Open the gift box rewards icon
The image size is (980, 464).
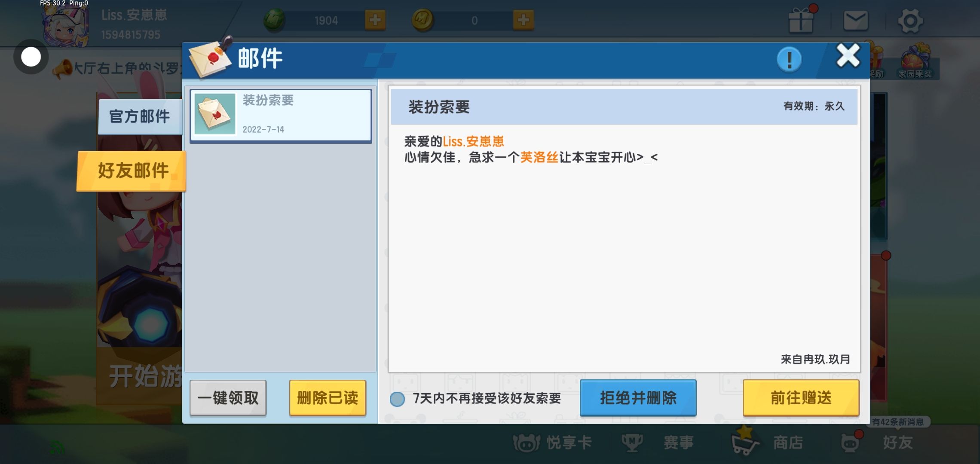[800, 20]
